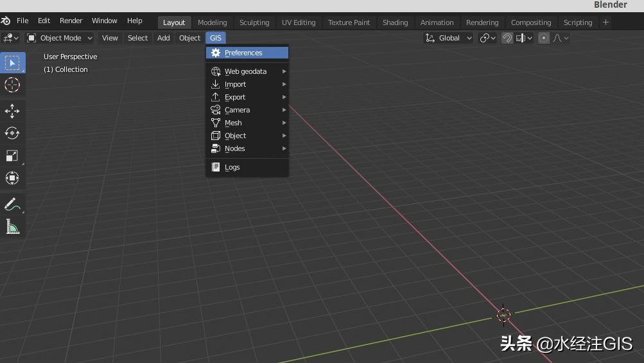Add a new workspace with plus
Viewport: 644px width, 363px height.
click(605, 22)
